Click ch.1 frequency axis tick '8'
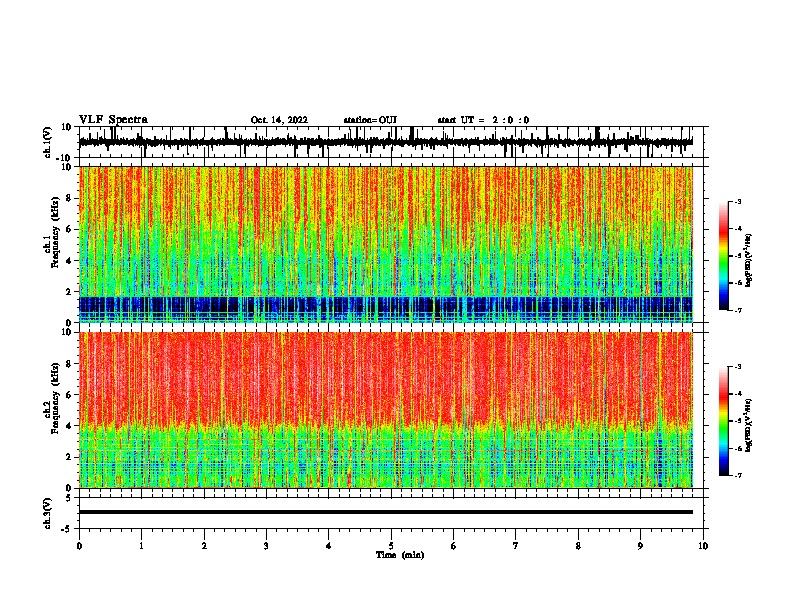Screen dimensions: 792x612 point(70,198)
